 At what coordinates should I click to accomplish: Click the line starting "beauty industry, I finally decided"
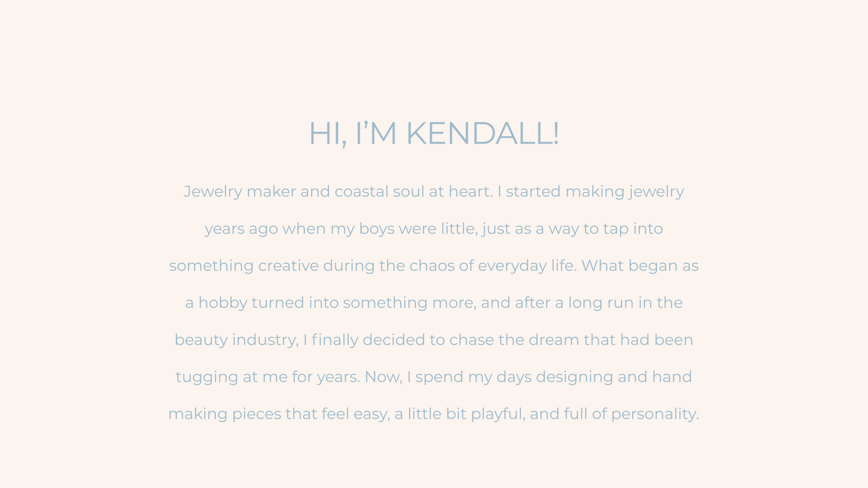(x=433, y=340)
